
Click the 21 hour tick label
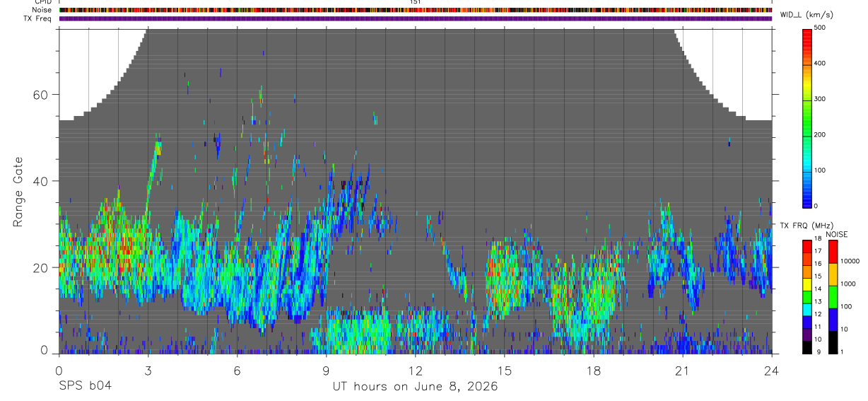click(682, 370)
